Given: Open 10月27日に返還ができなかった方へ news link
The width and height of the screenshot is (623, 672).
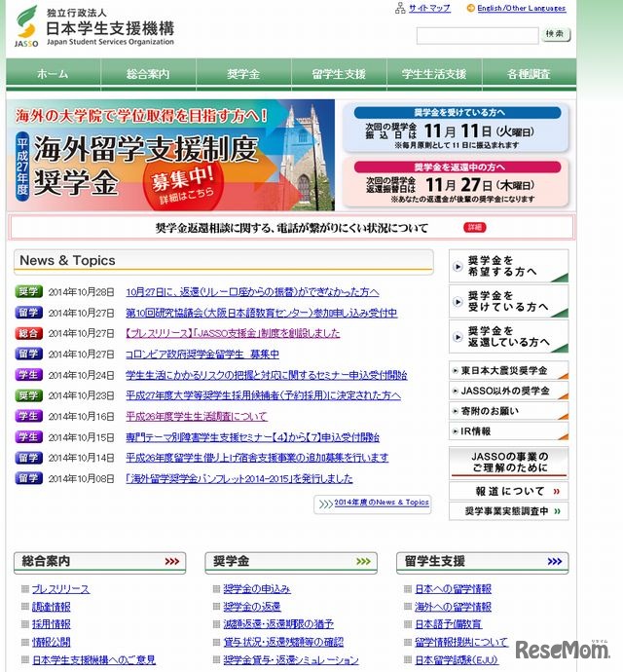Looking at the screenshot, I should (x=252, y=292).
